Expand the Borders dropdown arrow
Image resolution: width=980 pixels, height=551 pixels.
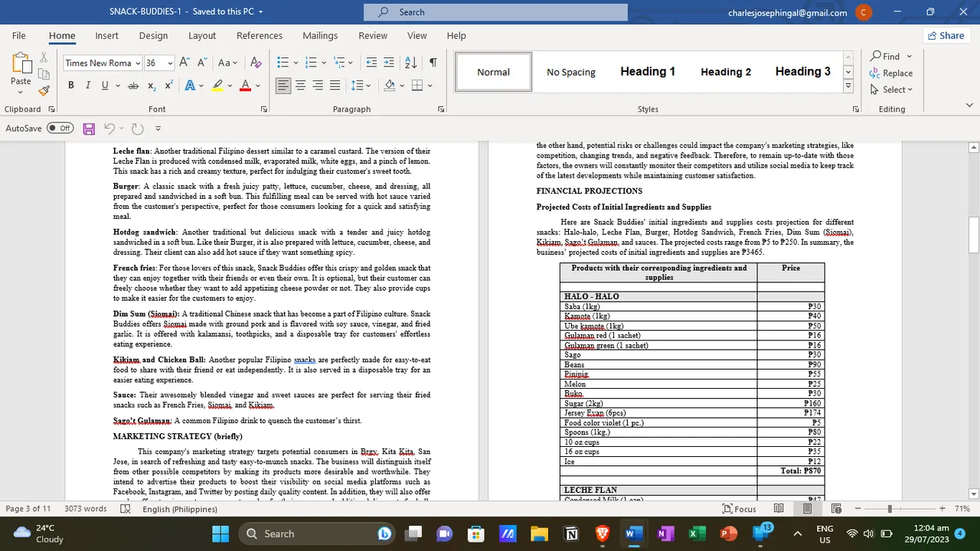(430, 86)
